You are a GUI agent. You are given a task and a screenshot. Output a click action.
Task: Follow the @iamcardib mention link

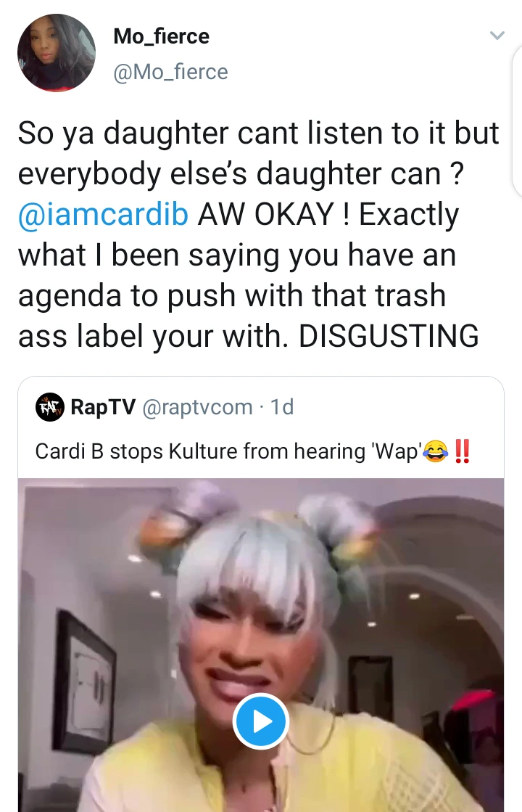coord(103,214)
